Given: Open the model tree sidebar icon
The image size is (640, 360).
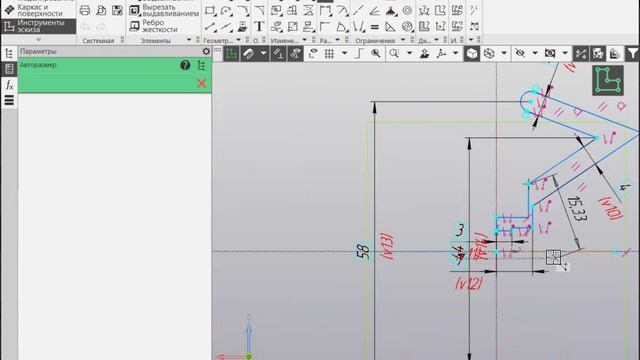Looking at the screenshot, I should point(9,53).
